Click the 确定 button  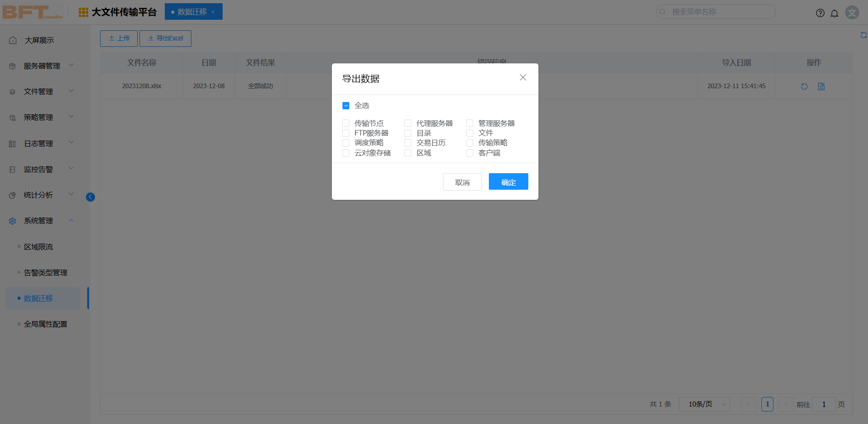[508, 182]
